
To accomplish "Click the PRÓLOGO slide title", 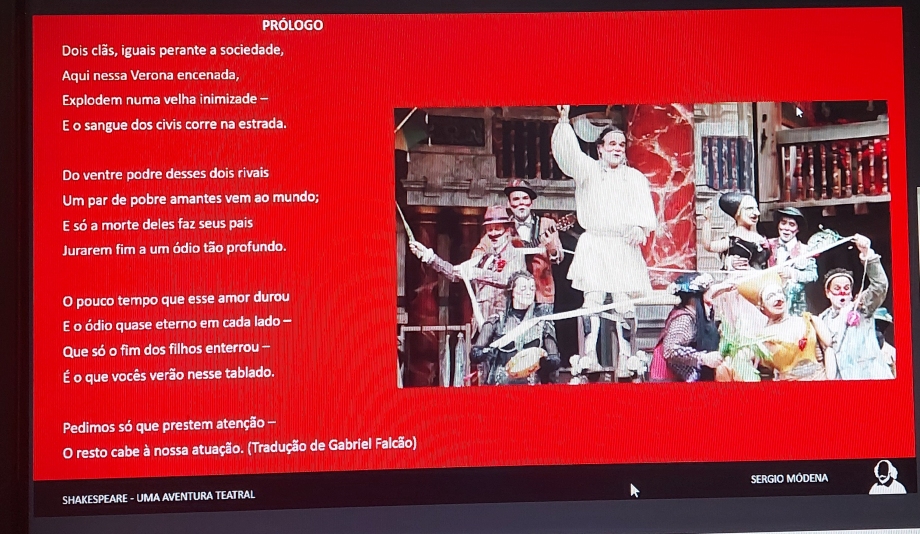I will coord(292,25).
